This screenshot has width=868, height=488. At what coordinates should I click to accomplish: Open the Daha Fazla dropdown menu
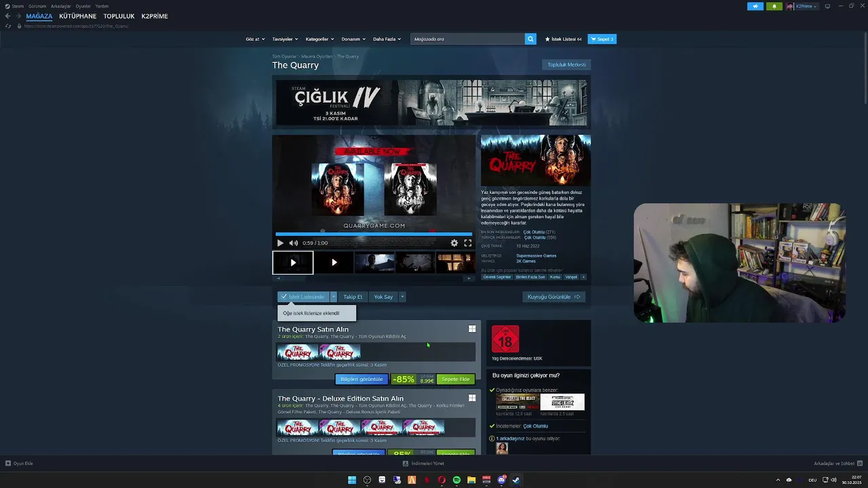click(x=387, y=39)
